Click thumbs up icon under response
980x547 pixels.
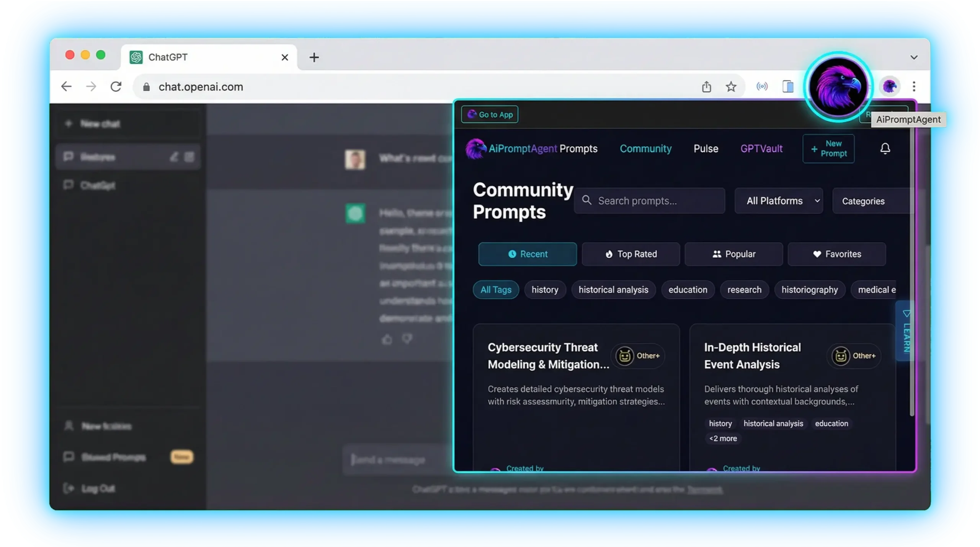[x=387, y=339]
